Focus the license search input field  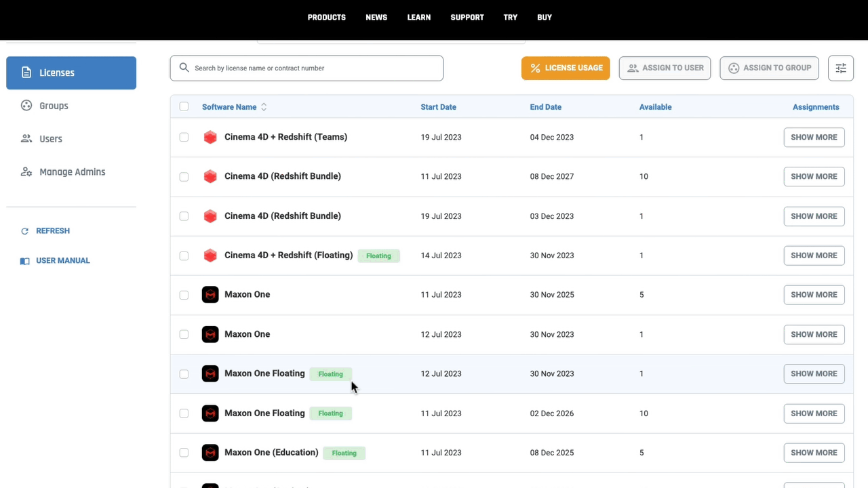click(x=307, y=68)
